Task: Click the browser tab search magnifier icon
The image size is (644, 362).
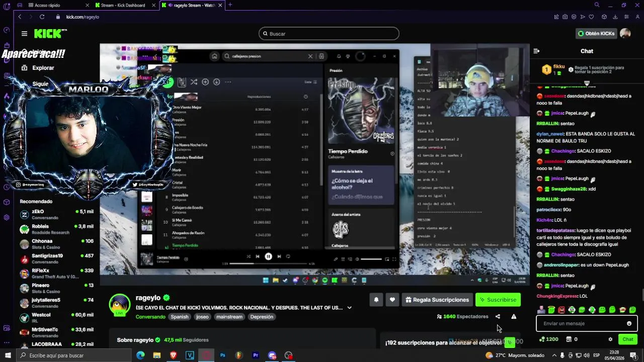Action: pos(597,5)
